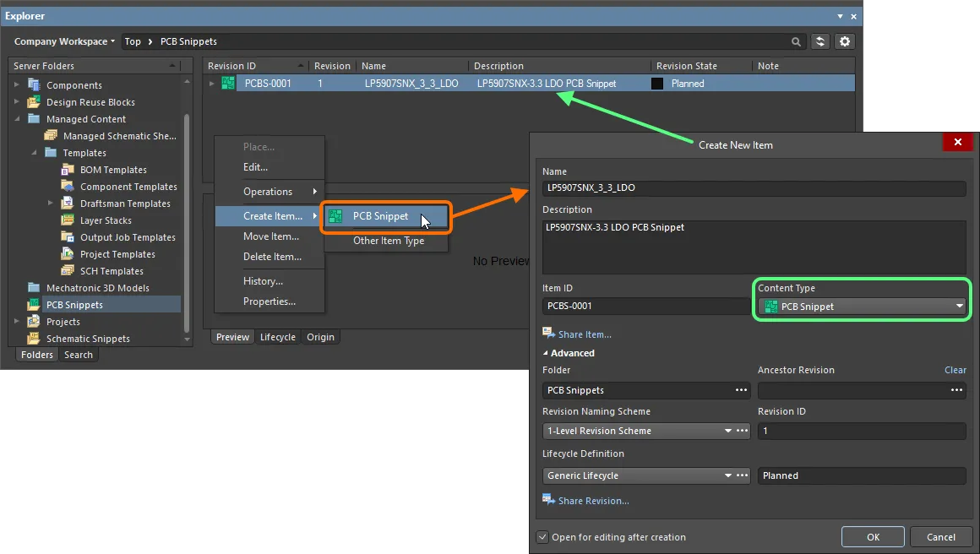Expand the Components tree node

[17, 84]
